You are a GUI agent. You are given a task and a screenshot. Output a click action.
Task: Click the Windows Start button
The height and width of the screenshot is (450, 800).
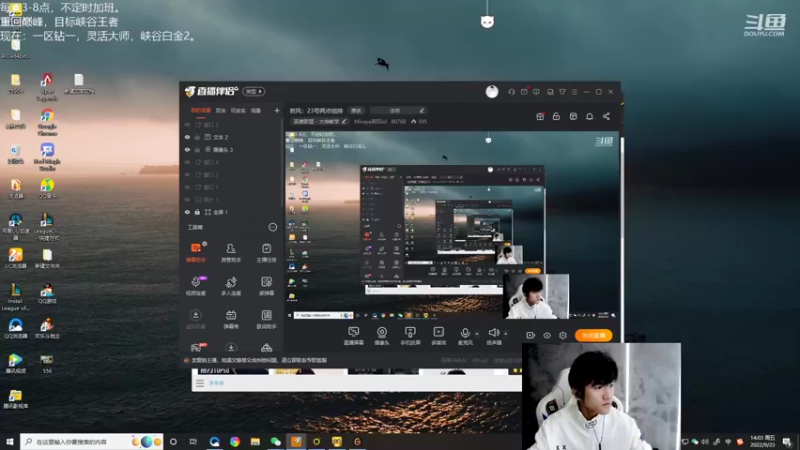coord(10,441)
